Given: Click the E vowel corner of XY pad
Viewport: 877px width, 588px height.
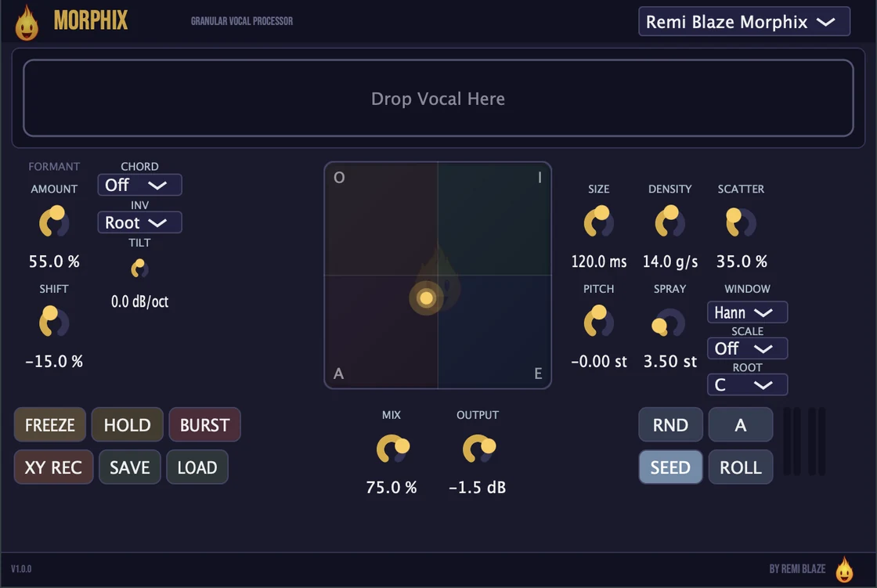Looking at the screenshot, I should click(x=538, y=373).
